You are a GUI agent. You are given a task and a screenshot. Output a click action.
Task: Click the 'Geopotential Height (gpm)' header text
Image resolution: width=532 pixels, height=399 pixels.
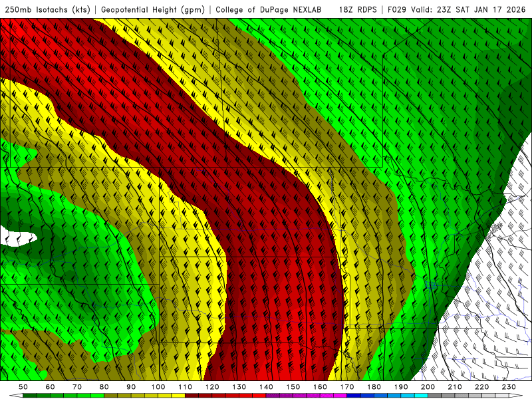pos(153,10)
